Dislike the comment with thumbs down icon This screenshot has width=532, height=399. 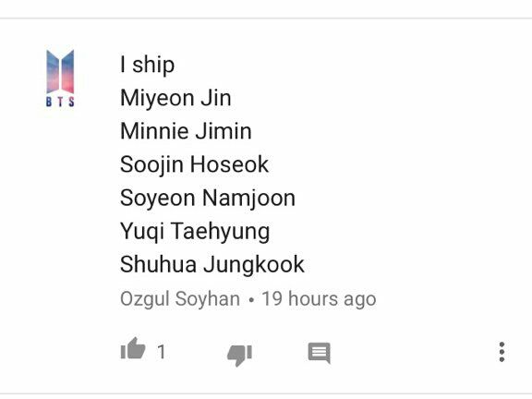[x=239, y=356]
